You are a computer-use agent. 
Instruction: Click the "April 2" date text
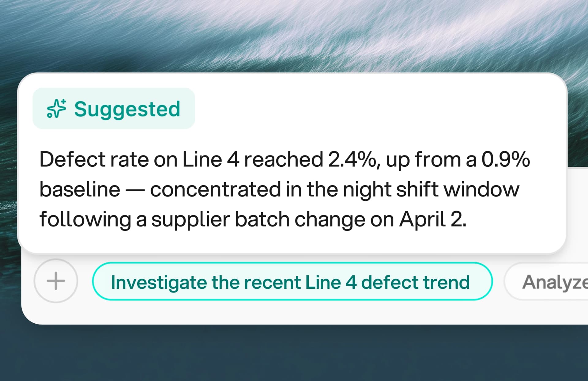tap(432, 219)
